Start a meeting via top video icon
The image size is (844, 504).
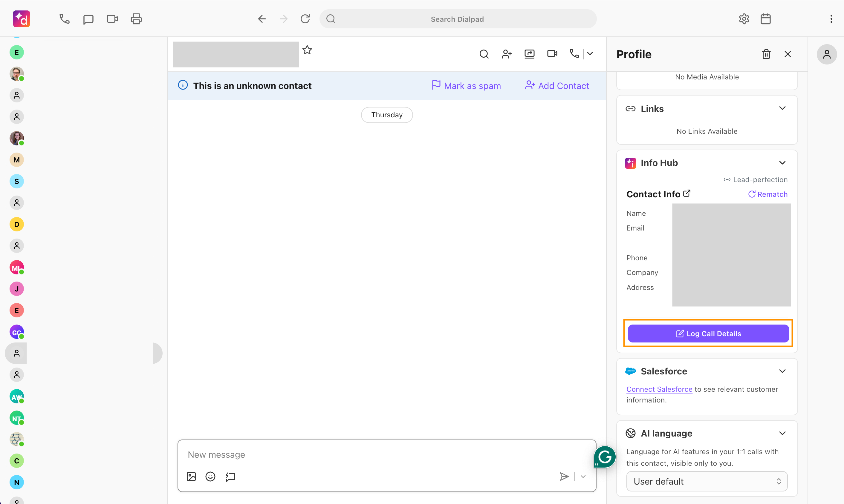coord(112,19)
